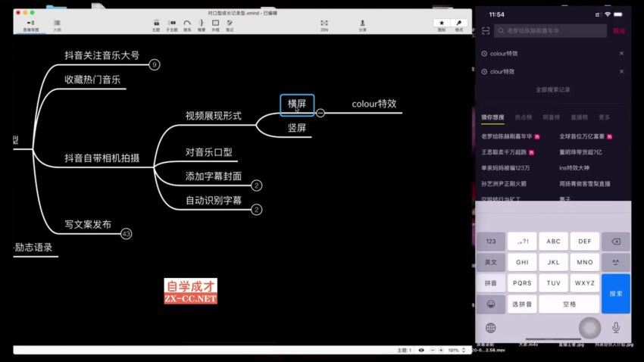Expand the 抖音关注音乐大号 branch badge 9

click(x=155, y=64)
